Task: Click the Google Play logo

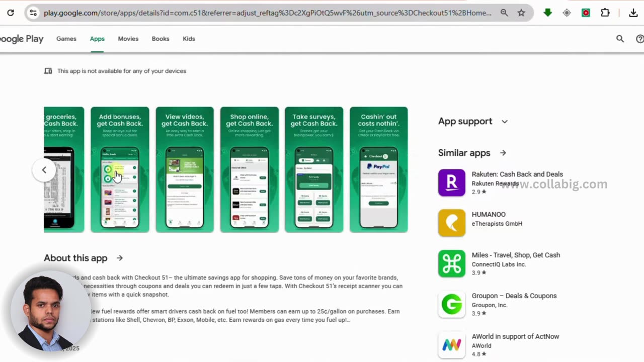Action: 22,39
